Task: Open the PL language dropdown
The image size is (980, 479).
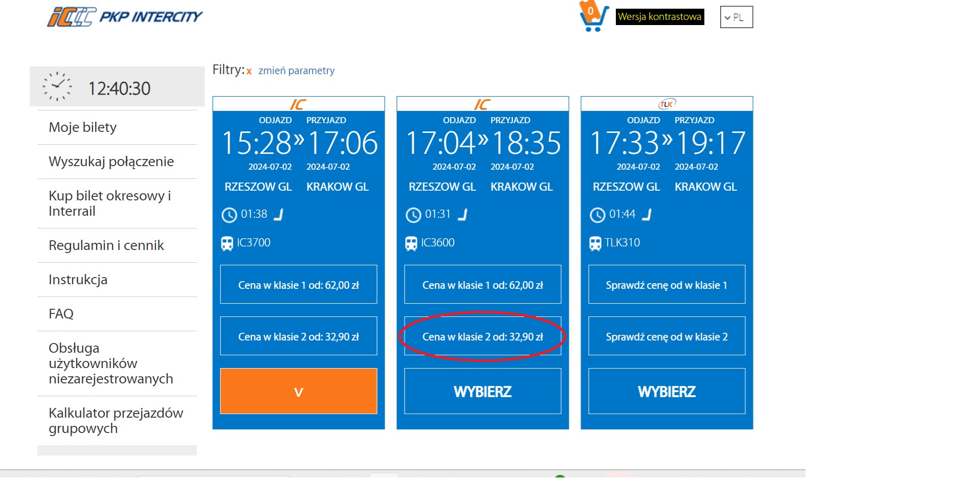Action: [736, 17]
